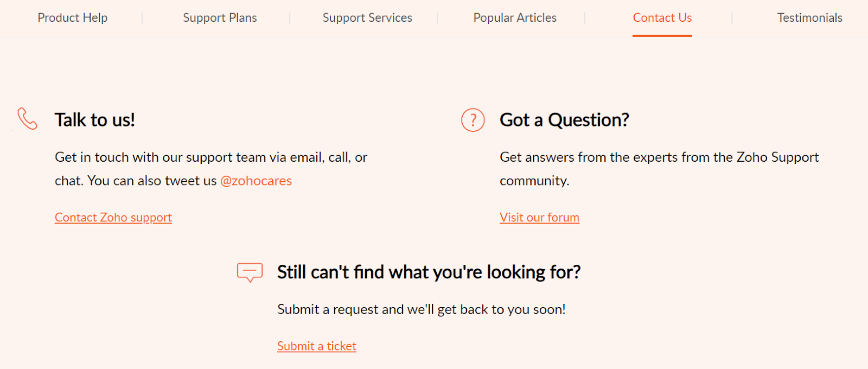868x369 pixels.
Task: Click the Visit our forum link
Action: click(539, 218)
